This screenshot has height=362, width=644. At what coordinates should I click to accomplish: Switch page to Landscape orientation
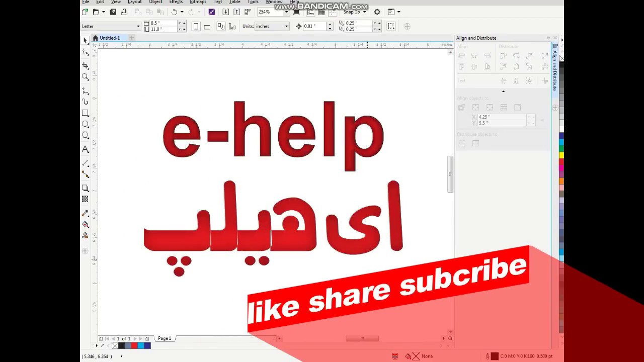tap(207, 26)
